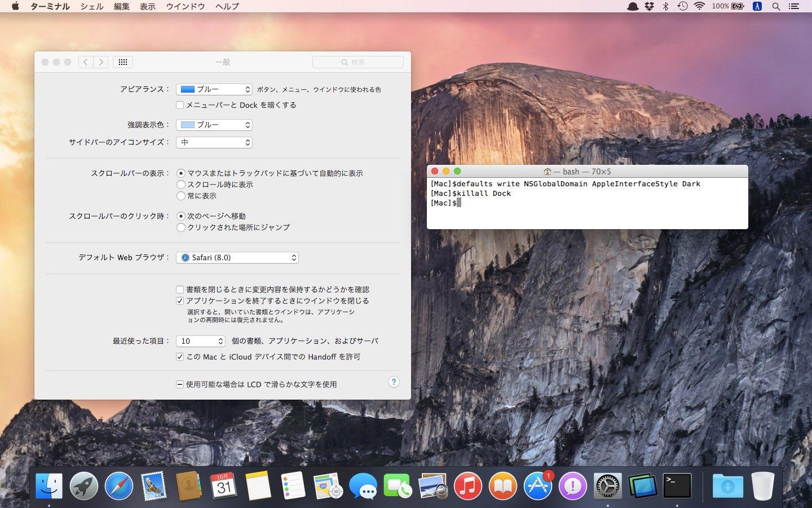Select 常に表示 radio option
This screenshot has height=508, width=812.
pos(181,196)
